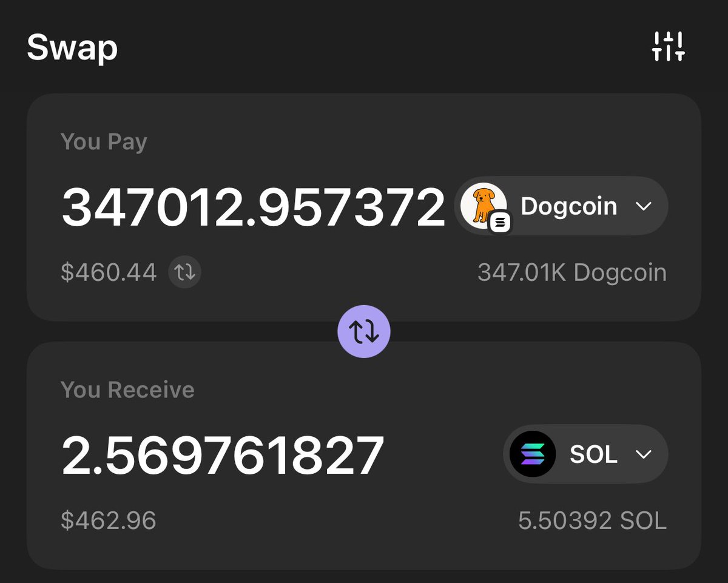The image size is (728, 583).
Task: Click the Dogcoin dog token logo
Action: coord(483,206)
